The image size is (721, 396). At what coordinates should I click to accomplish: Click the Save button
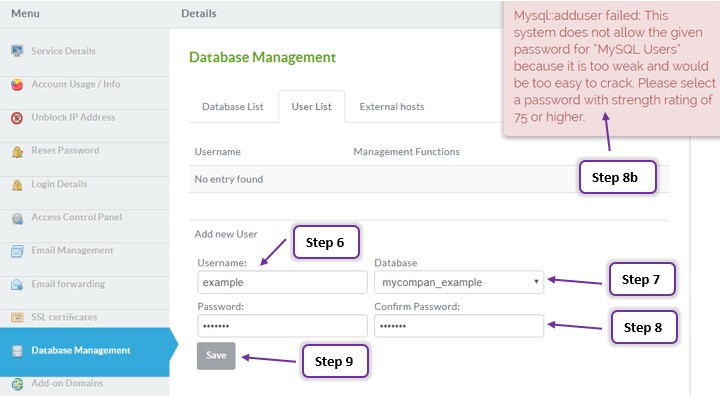tap(216, 356)
